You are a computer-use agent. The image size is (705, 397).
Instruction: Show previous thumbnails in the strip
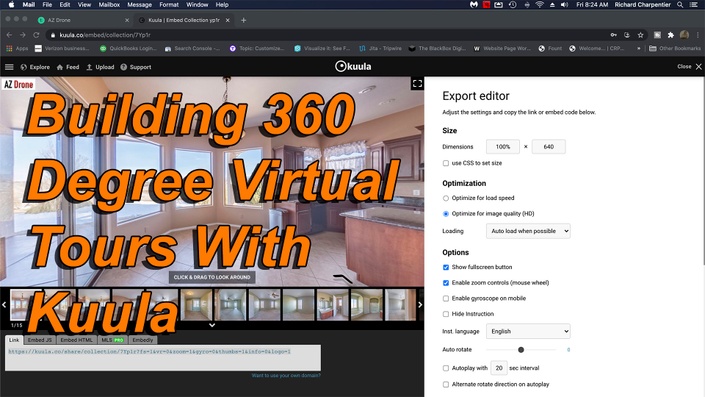point(4,305)
